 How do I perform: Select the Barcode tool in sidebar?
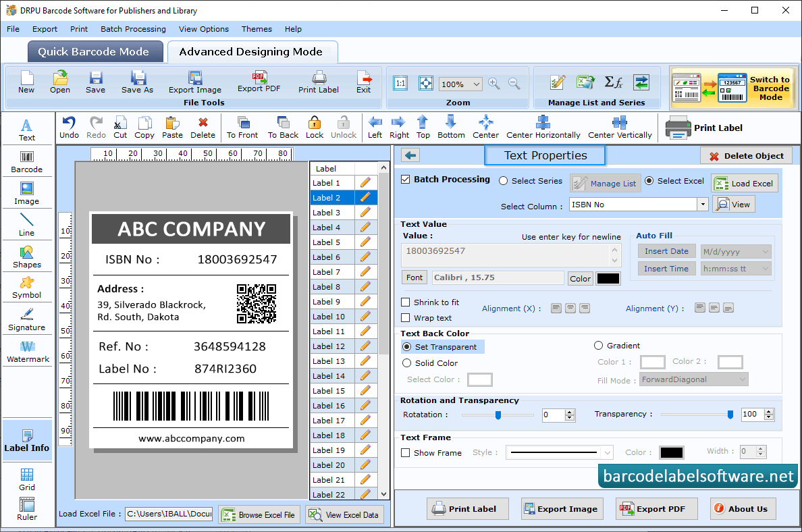26,162
